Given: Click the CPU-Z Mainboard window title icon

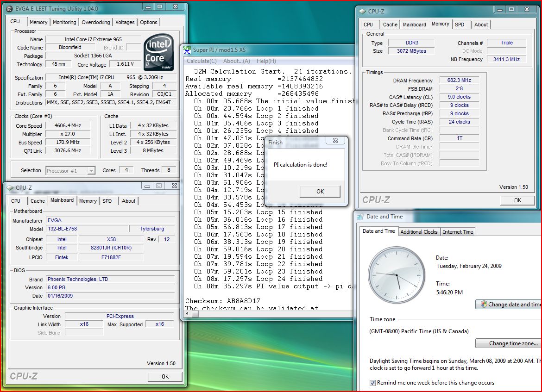Looking at the screenshot, I should (10, 187).
